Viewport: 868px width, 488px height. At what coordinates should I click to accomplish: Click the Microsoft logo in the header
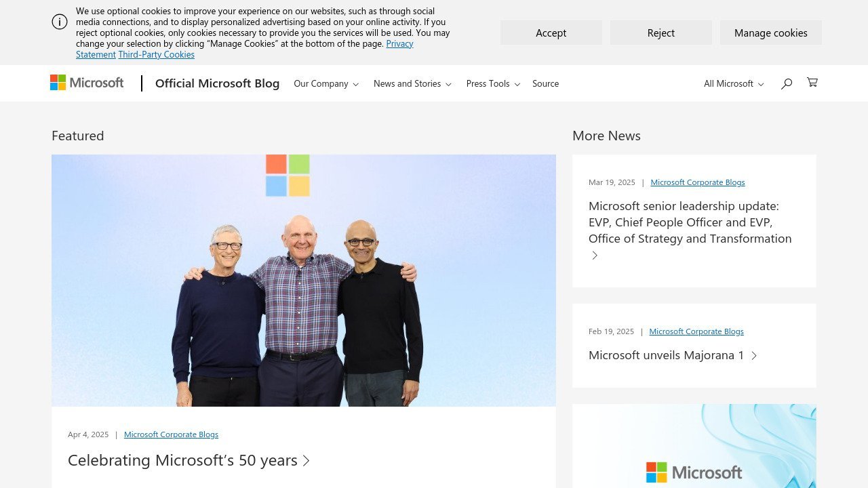click(x=87, y=83)
